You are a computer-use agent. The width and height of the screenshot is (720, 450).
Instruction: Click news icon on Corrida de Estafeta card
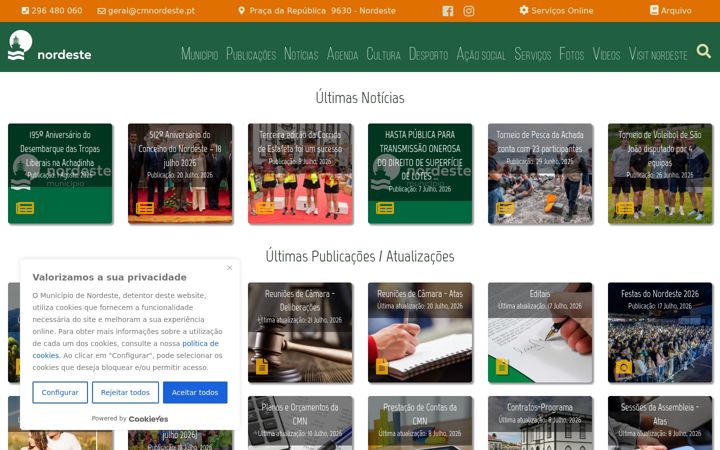click(265, 208)
